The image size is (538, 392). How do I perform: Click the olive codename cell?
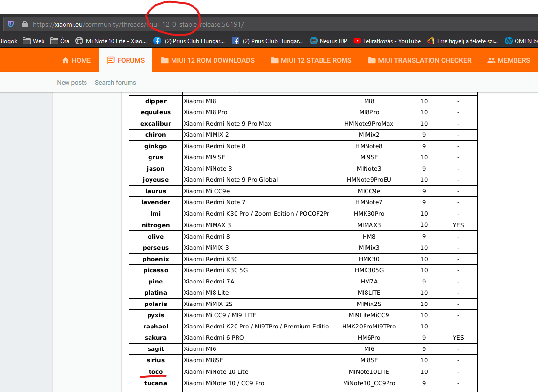pos(155,236)
